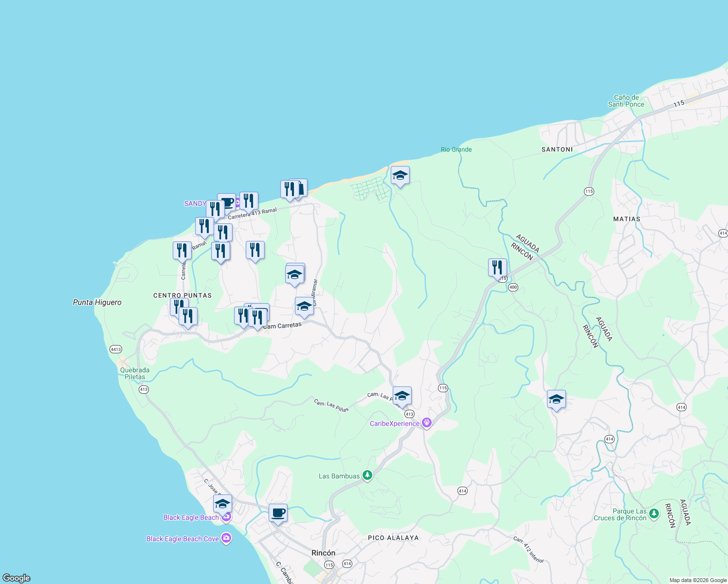Click the school marker near Río Grande
This screenshot has width=728, height=584.
pos(400,176)
